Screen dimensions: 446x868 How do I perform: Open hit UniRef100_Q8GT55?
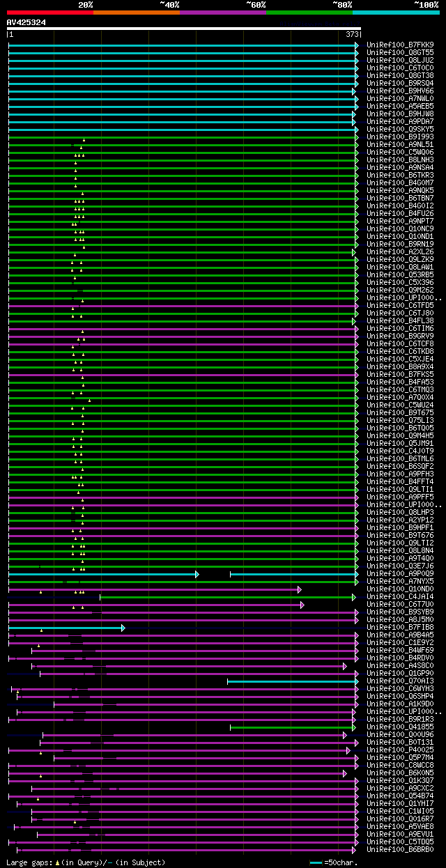(x=400, y=53)
